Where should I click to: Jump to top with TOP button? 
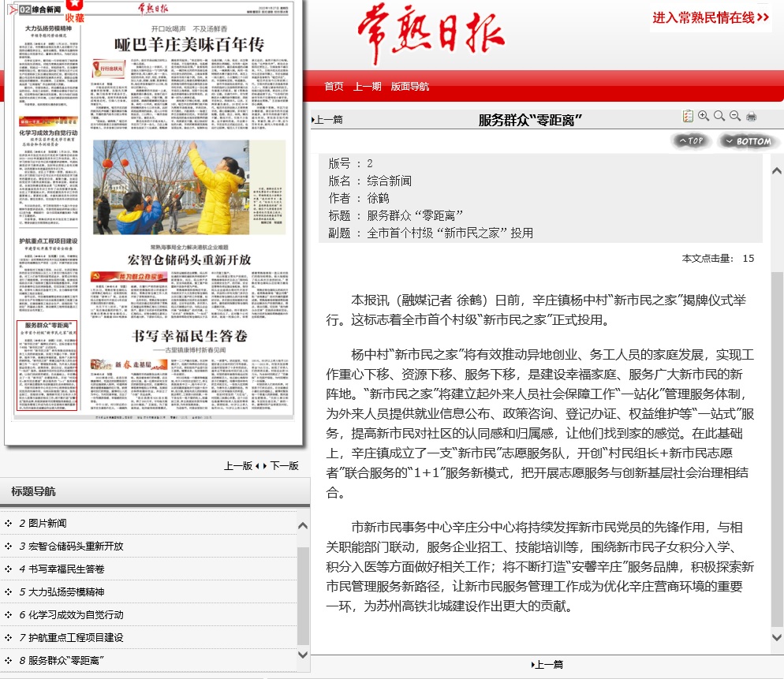click(691, 141)
